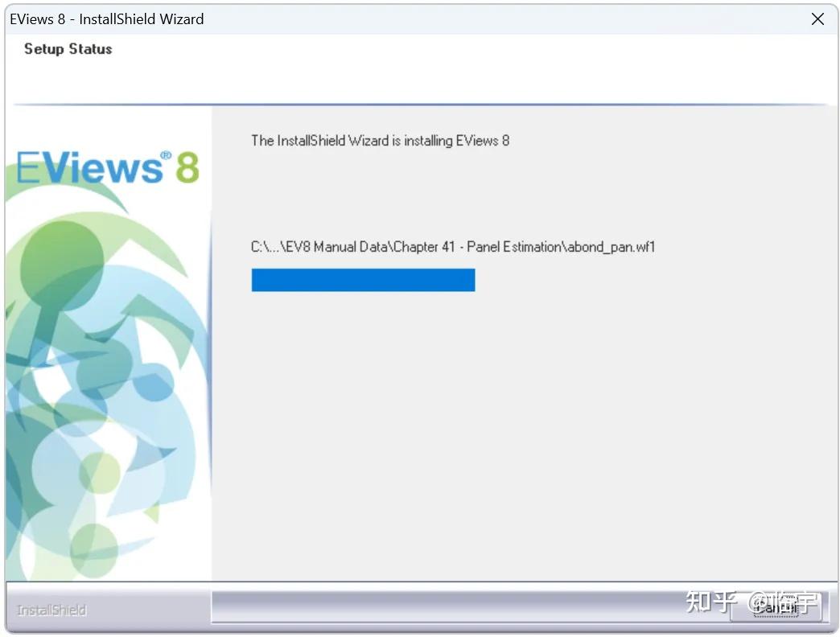Click the blue installation progress bar
This screenshot has height=637, width=840.
pos(362,279)
